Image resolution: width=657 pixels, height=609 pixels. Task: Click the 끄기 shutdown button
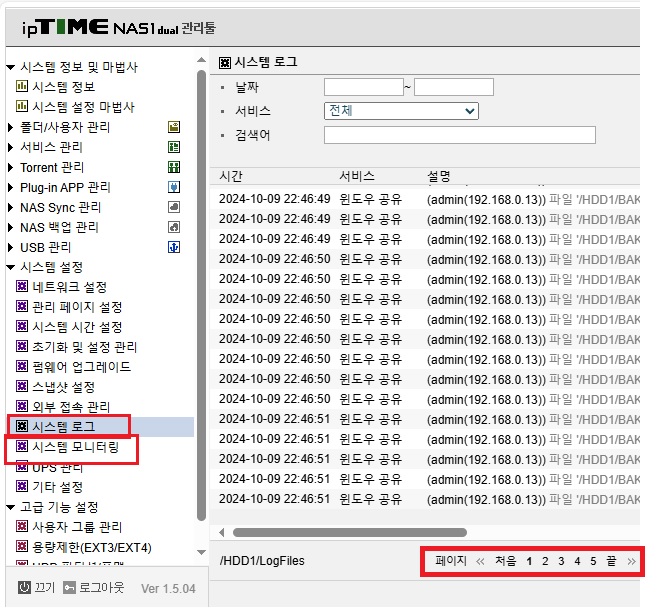click(44, 588)
